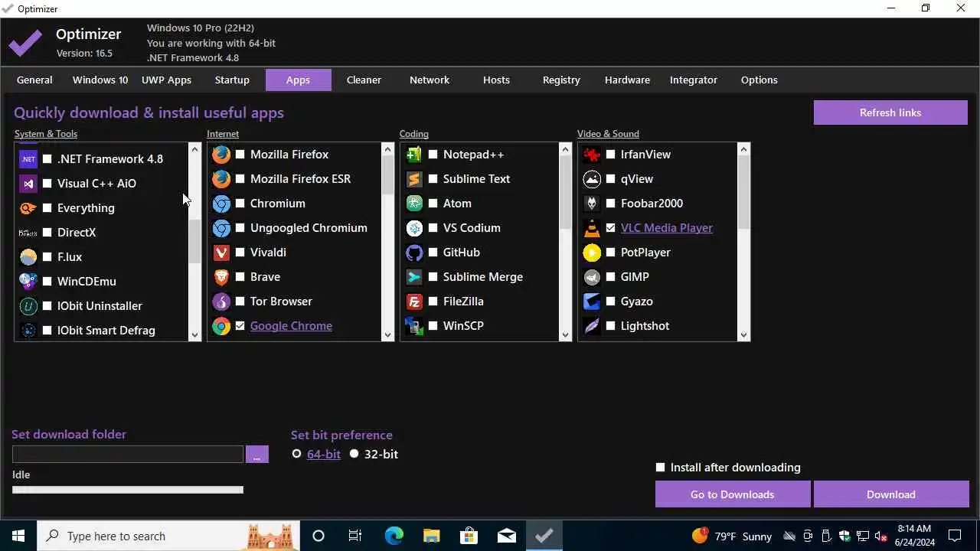Select the 32-bit preference
The image size is (980, 551).
(354, 454)
